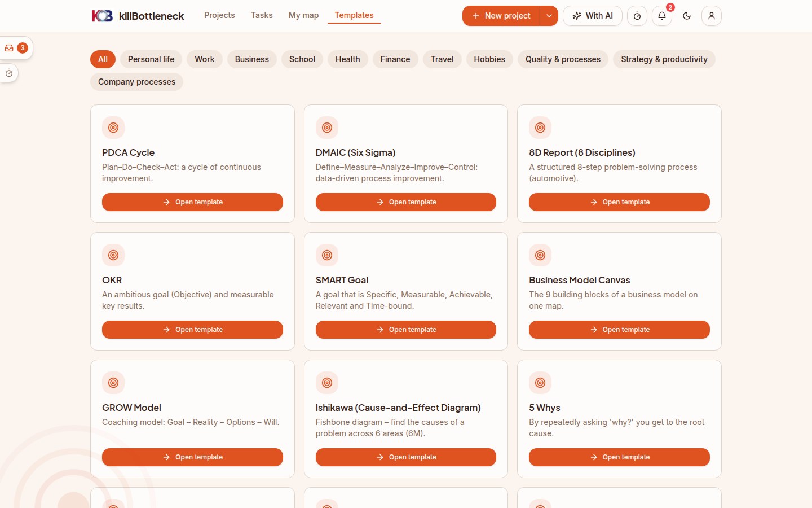Image resolution: width=812 pixels, height=508 pixels.
Task: Click the SMART Goal title
Action: [x=342, y=280]
